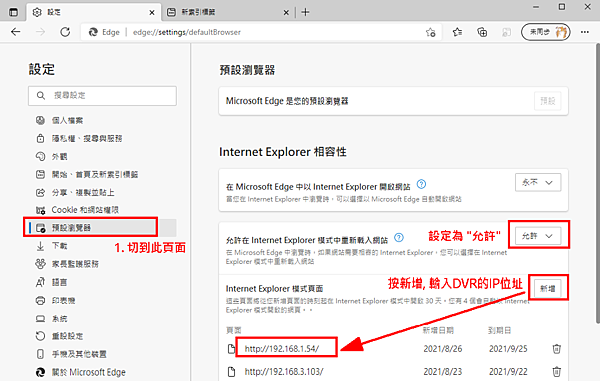Click the Internet Explorer 相容性 heading

click(x=283, y=152)
